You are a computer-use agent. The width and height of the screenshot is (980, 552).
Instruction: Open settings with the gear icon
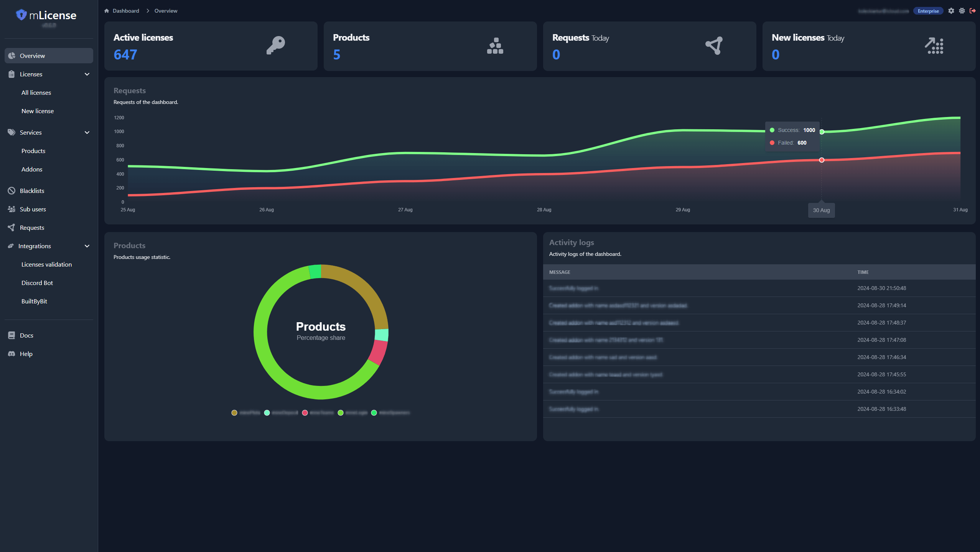point(951,11)
